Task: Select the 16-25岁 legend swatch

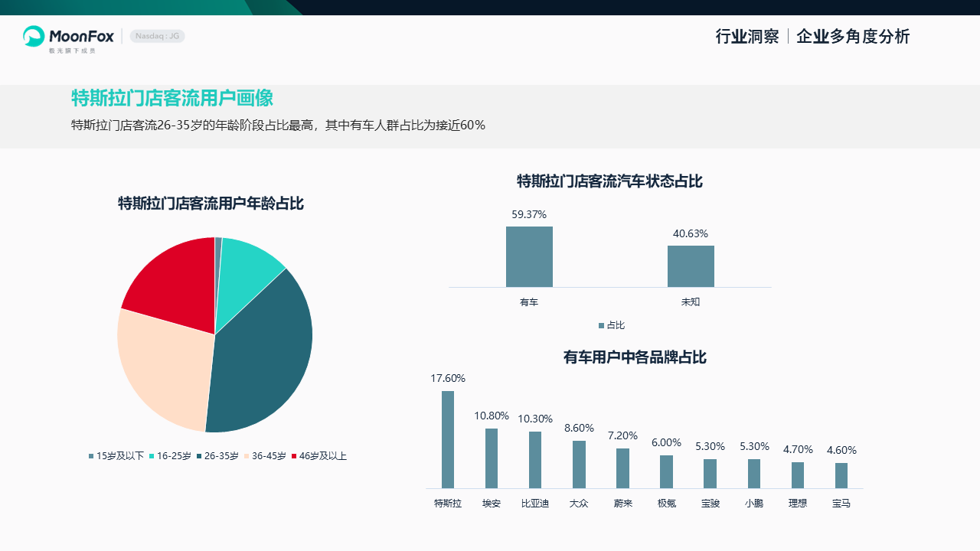Action: [x=152, y=456]
